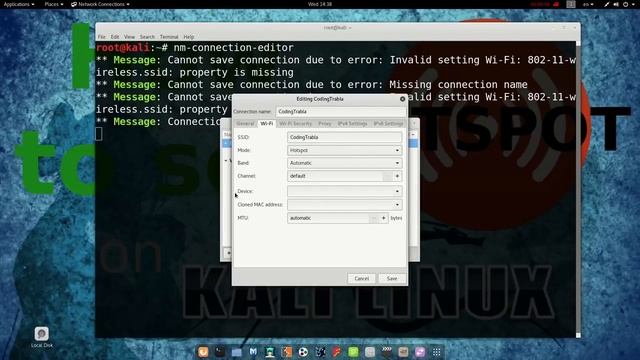The width and height of the screenshot is (640, 360).
Task: Switch to the IPv6 Settings tab
Action: tap(388, 123)
